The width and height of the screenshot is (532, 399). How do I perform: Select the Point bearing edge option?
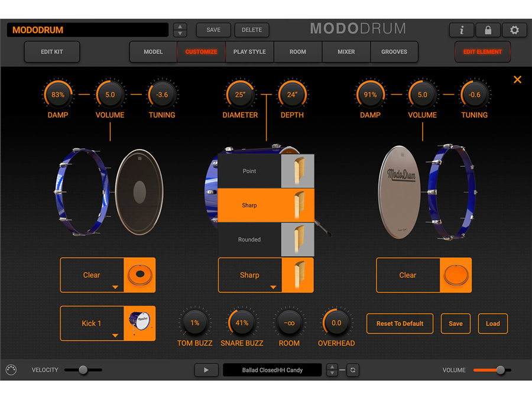249,171
